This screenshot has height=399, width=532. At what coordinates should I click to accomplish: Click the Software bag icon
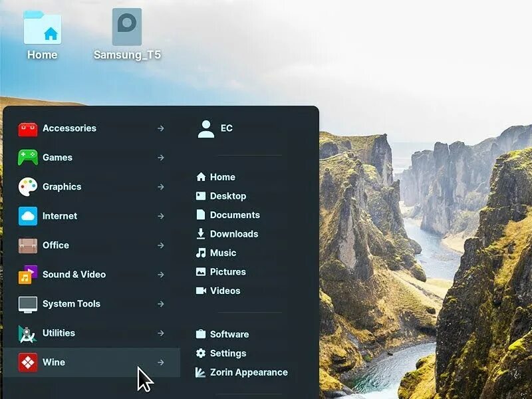[201, 334]
